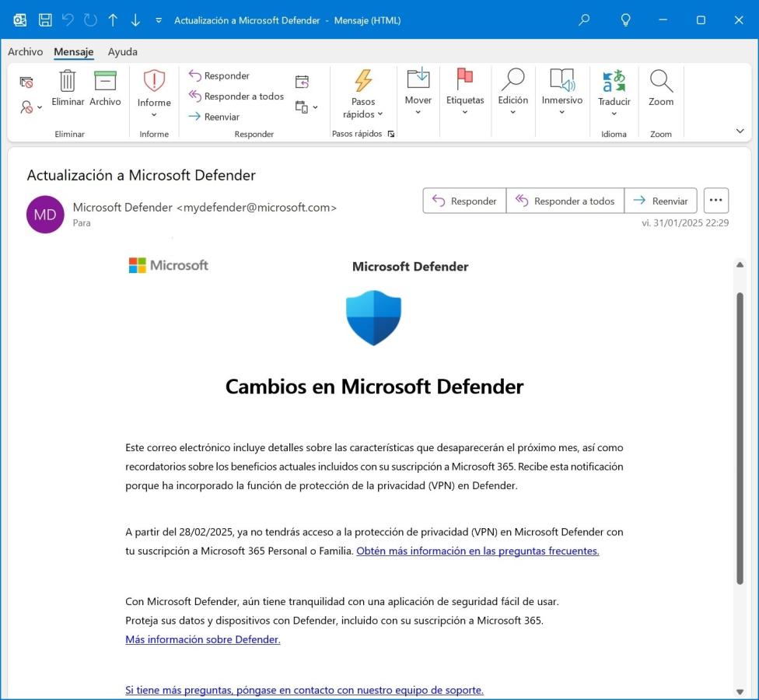
Task: Click the search icon in title bar
Action: coord(584,20)
